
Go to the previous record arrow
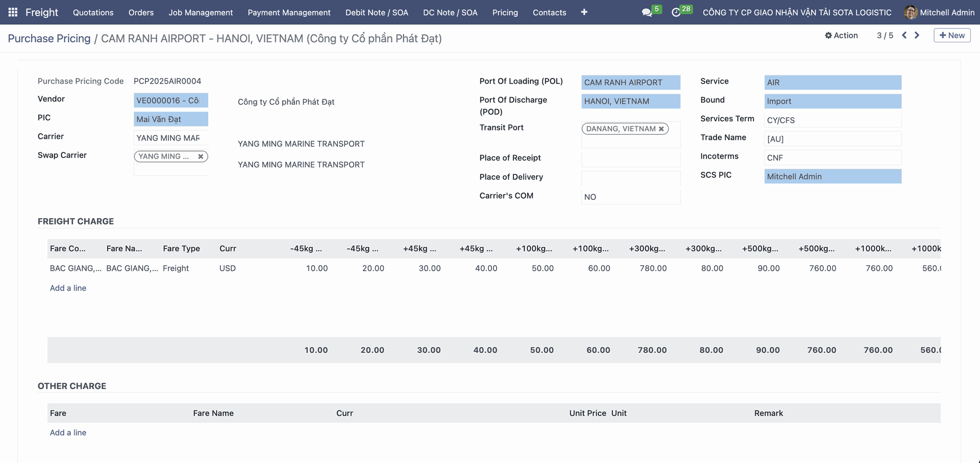pyautogui.click(x=904, y=35)
